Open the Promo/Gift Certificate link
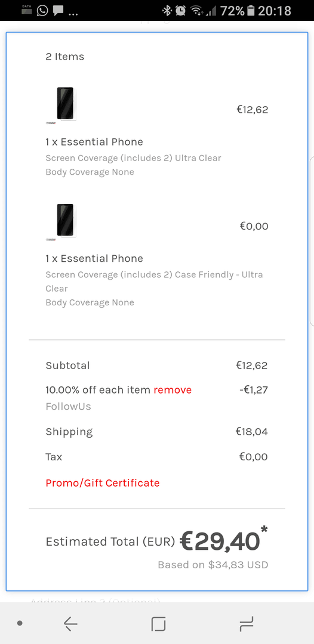This screenshot has height=644, width=314. pyautogui.click(x=102, y=482)
